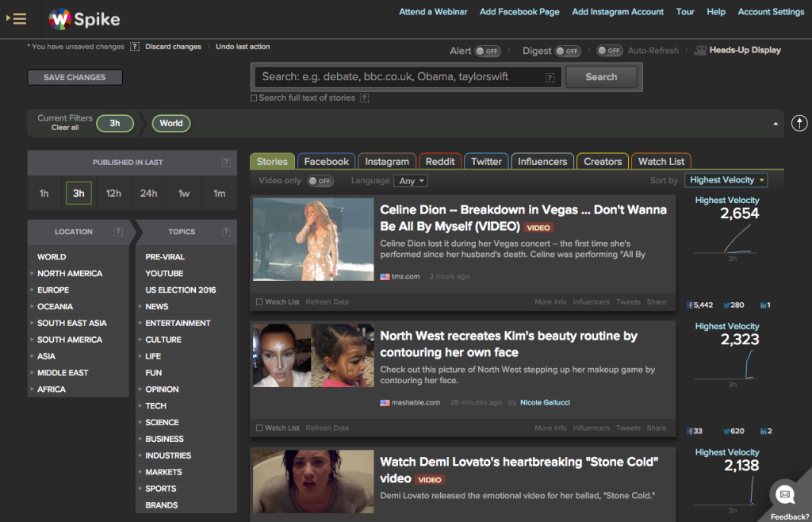Click the help icon next to Location

pyautogui.click(x=118, y=232)
